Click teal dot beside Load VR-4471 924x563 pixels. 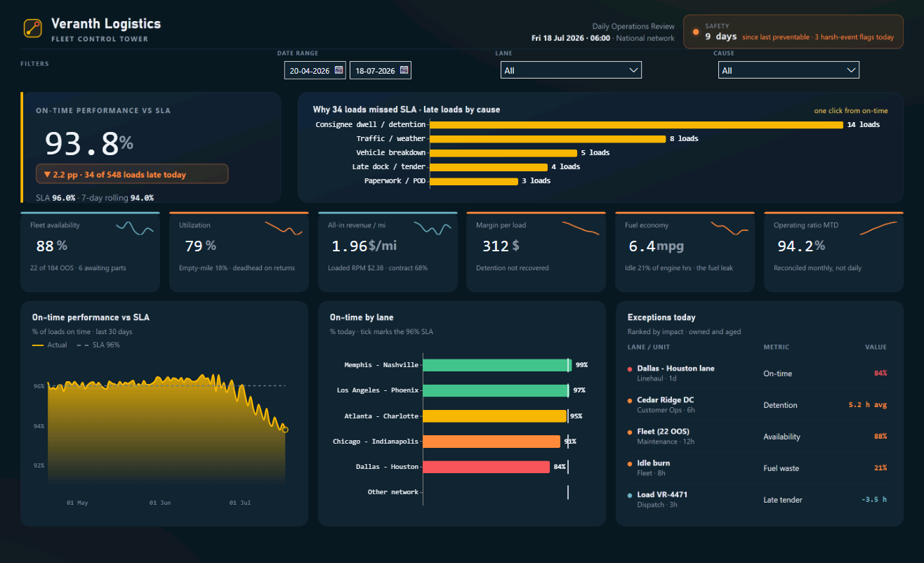(631, 495)
